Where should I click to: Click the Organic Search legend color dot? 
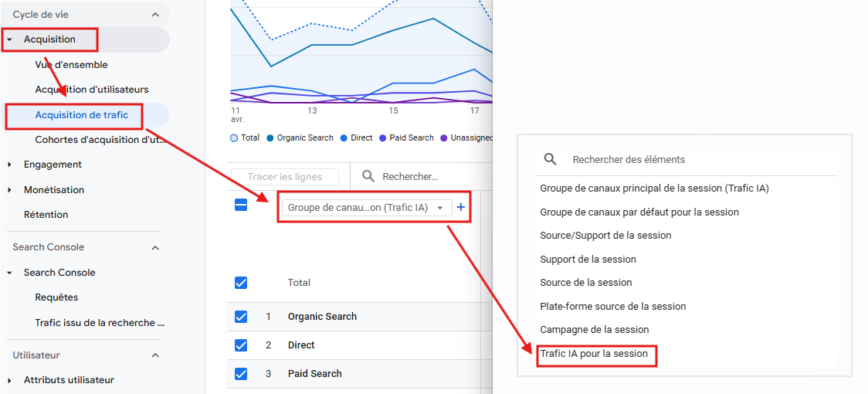click(x=270, y=138)
